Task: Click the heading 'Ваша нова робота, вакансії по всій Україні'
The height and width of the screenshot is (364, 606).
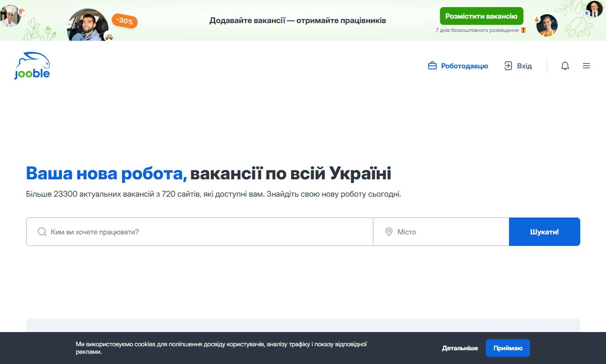Action: click(x=209, y=174)
